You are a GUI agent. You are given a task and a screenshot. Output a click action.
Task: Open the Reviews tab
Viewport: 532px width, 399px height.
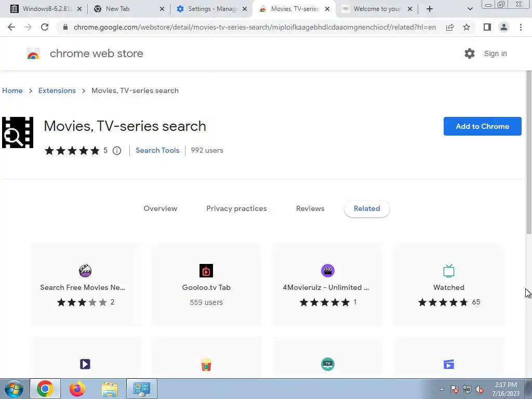(x=310, y=208)
